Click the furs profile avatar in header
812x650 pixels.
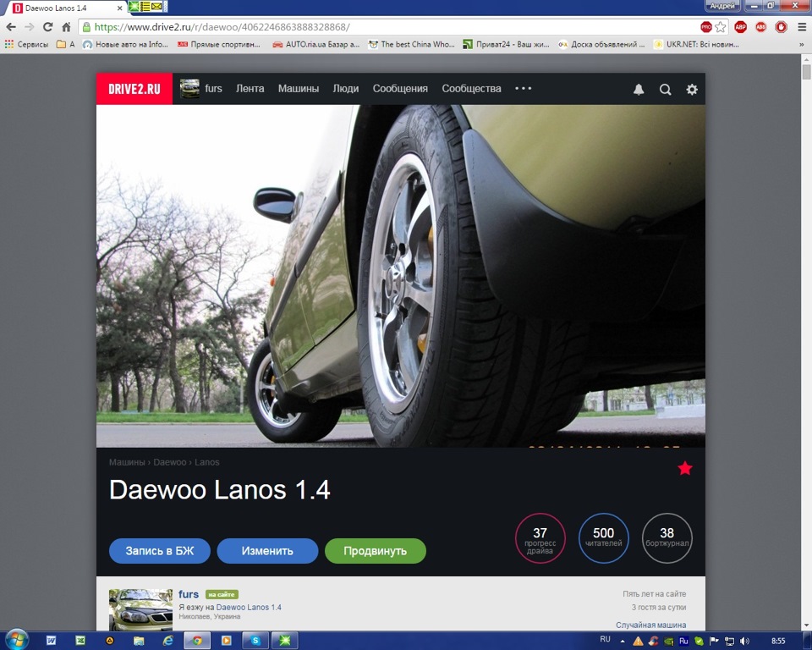coord(189,89)
